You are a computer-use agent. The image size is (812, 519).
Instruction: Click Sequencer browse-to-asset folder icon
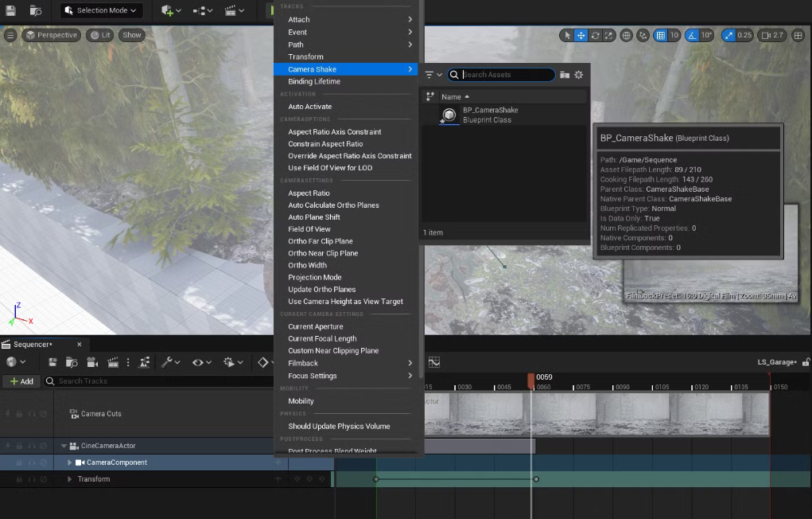coord(72,362)
